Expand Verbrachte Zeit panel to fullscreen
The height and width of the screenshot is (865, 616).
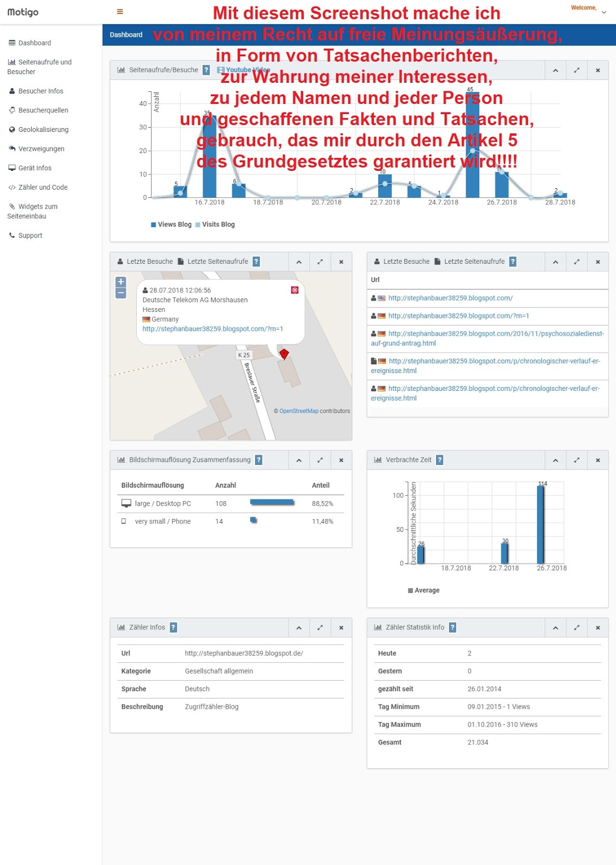click(577, 460)
